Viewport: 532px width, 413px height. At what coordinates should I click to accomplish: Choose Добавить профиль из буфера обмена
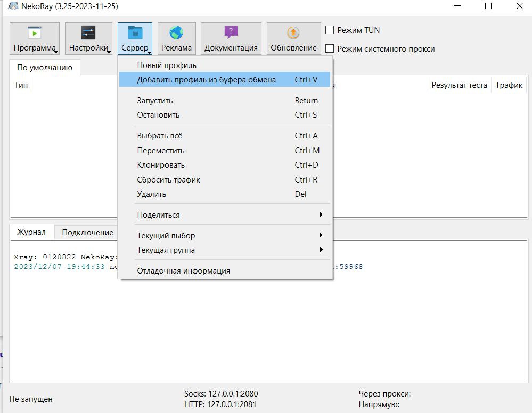[x=206, y=80]
